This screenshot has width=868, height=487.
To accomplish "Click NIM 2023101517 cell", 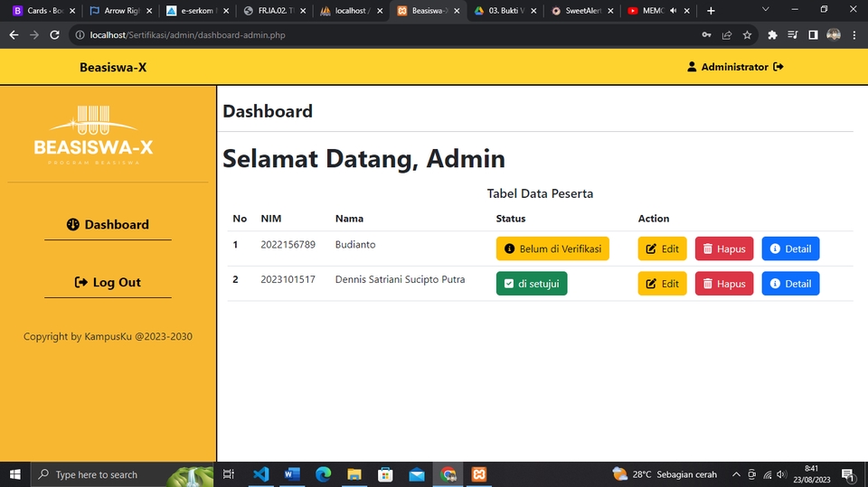I will click(288, 279).
